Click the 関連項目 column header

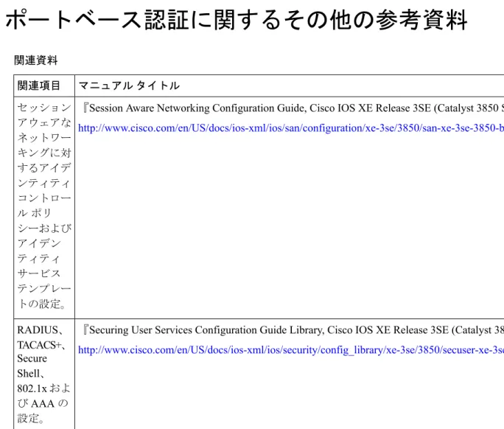point(39,86)
